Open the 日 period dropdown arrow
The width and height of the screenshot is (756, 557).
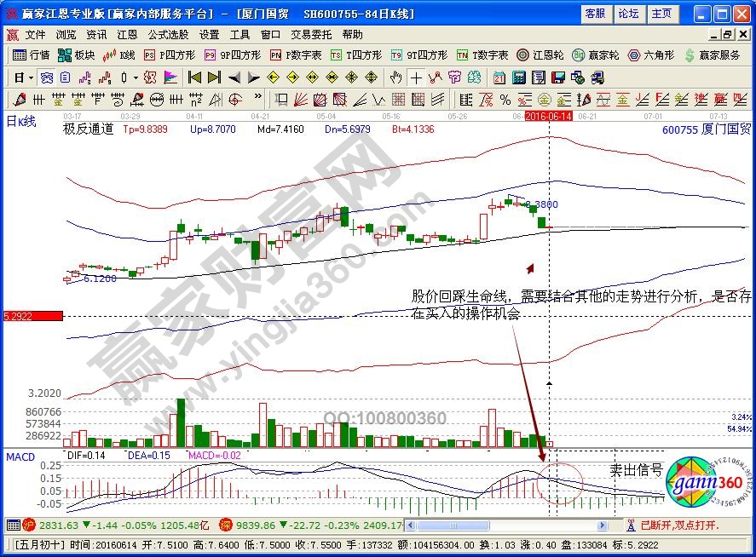pyautogui.click(x=31, y=78)
